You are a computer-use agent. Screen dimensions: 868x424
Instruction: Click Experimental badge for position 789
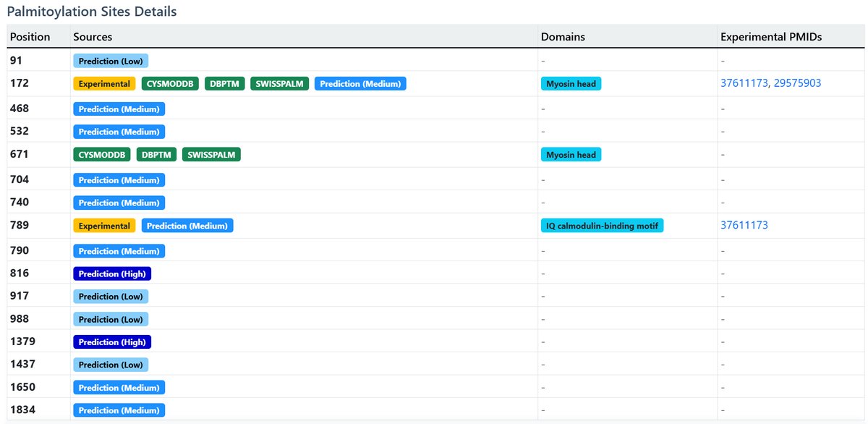pos(104,226)
